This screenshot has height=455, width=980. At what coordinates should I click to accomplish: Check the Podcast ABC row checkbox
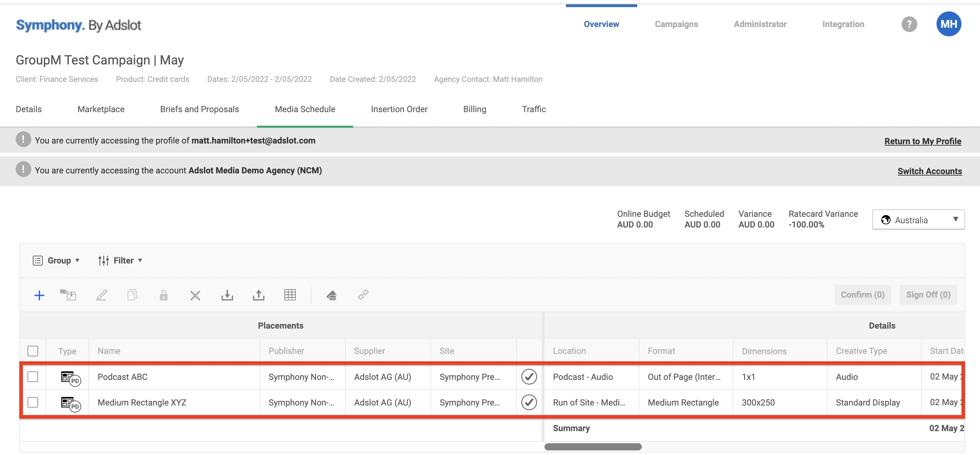click(33, 377)
